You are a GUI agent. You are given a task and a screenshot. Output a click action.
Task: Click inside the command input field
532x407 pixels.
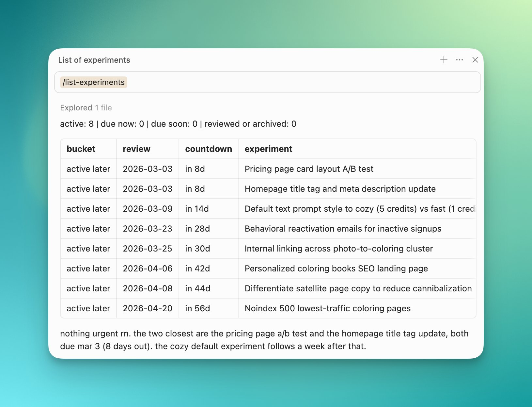pyautogui.click(x=294, y=82)
